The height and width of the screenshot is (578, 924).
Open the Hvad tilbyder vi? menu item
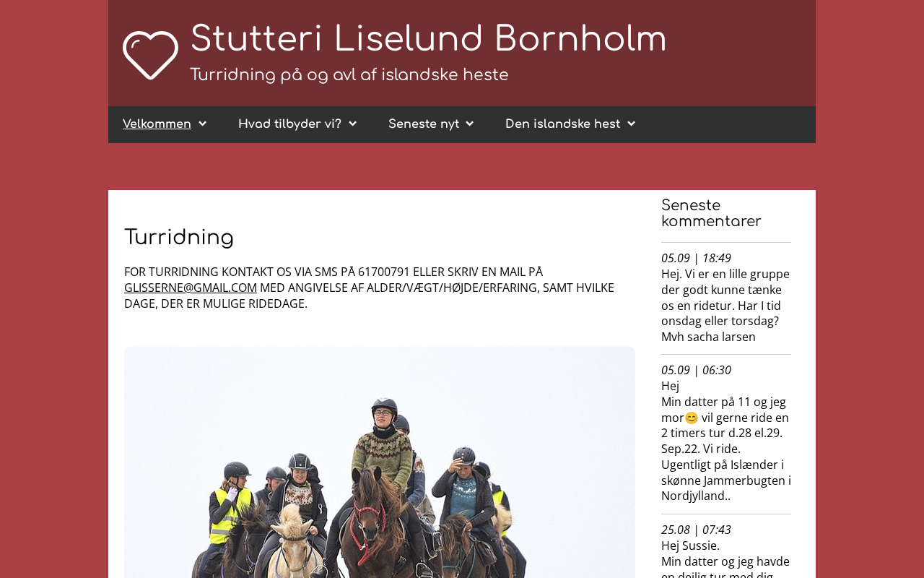pyautogui.click(x=289, y=124)
